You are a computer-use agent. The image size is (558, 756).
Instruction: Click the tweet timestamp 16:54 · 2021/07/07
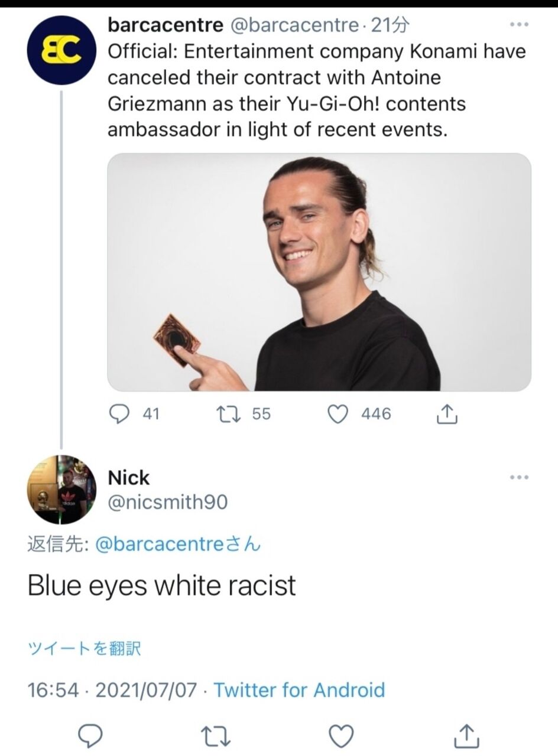coord(112,690)
